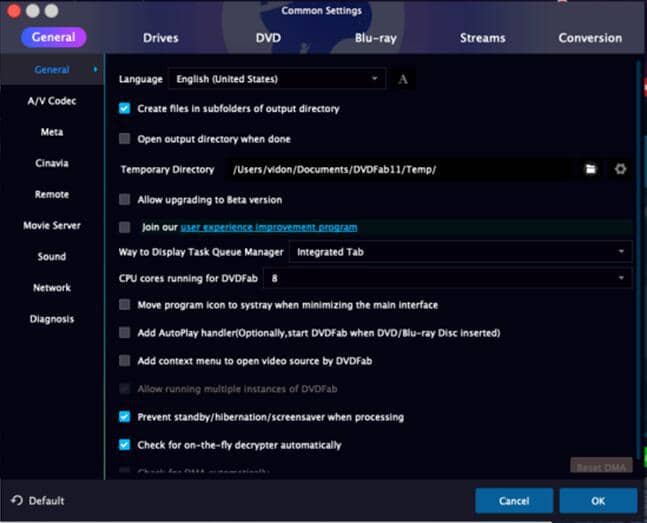Click the Default reset arrow icon

tap(17, 500)
